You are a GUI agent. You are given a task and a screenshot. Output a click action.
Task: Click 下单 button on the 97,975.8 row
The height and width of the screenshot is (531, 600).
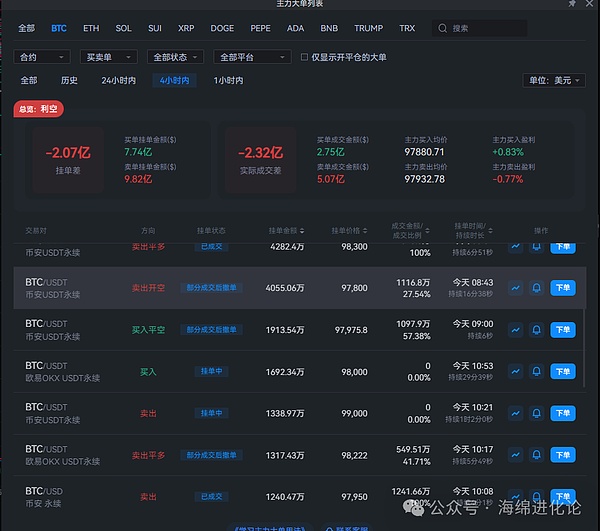pyautogui.click(x=563, y=329)
